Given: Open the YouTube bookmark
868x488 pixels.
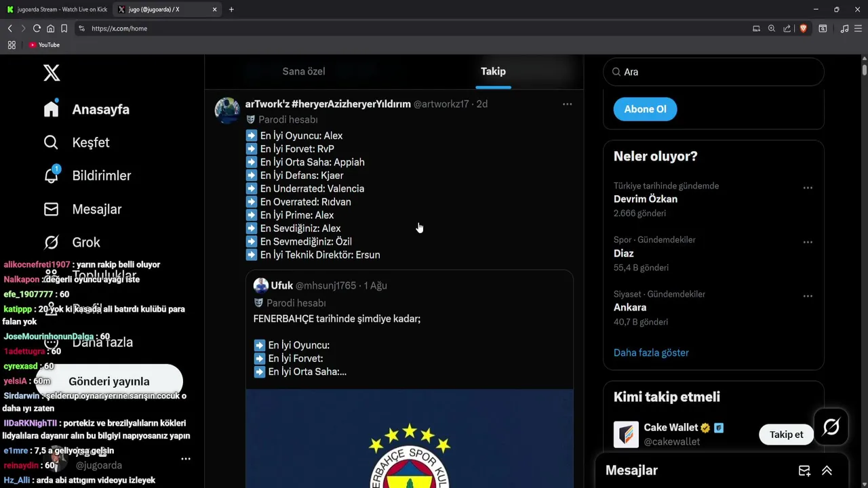Looking at the screenshot, I should coord(44,45).
